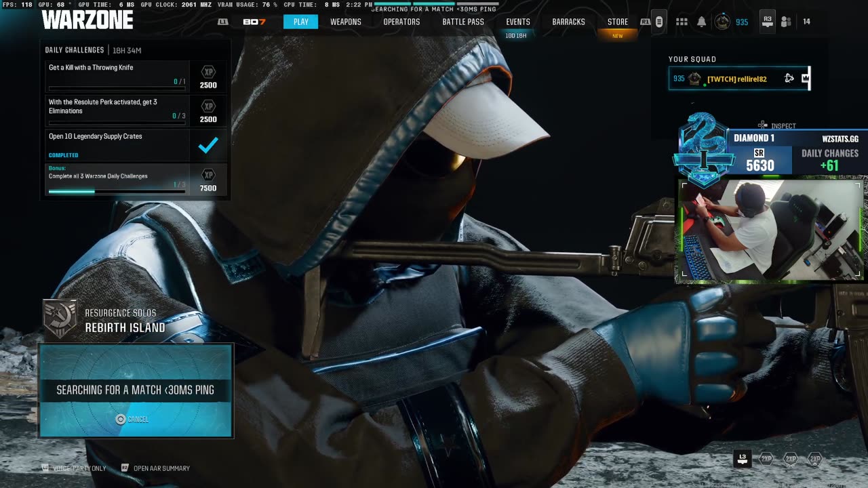Click the searching for a match panel

(136, 390)
